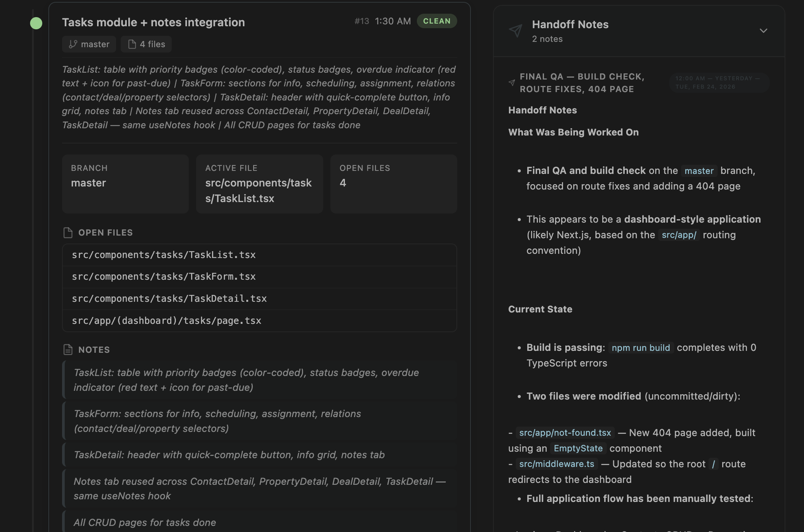Click the file icon in 4 files badge
804x532 pixels.
(132, 44)
